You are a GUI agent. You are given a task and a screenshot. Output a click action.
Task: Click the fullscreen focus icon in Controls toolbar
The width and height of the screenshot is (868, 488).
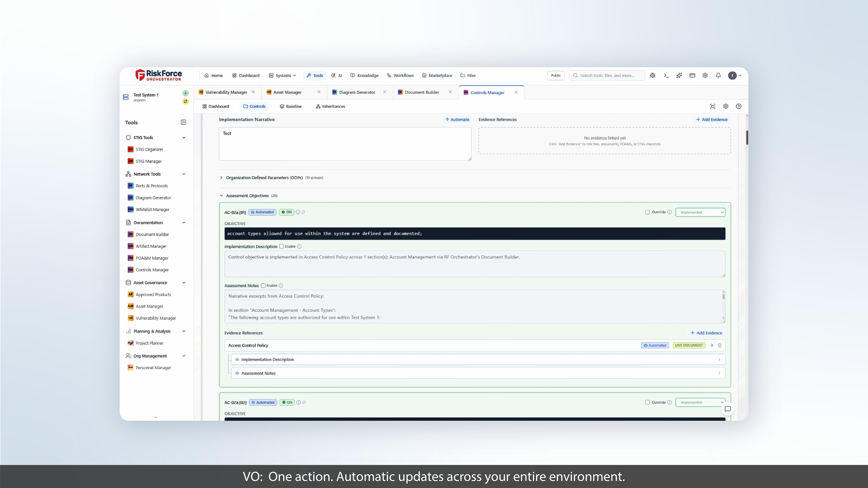(x=713, y=106)
